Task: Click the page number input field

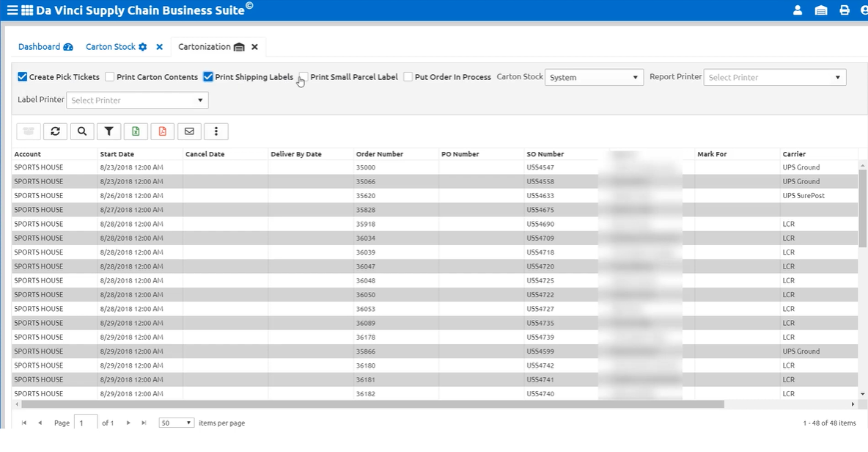Action: pyautogui.click(x=86, y=423)
